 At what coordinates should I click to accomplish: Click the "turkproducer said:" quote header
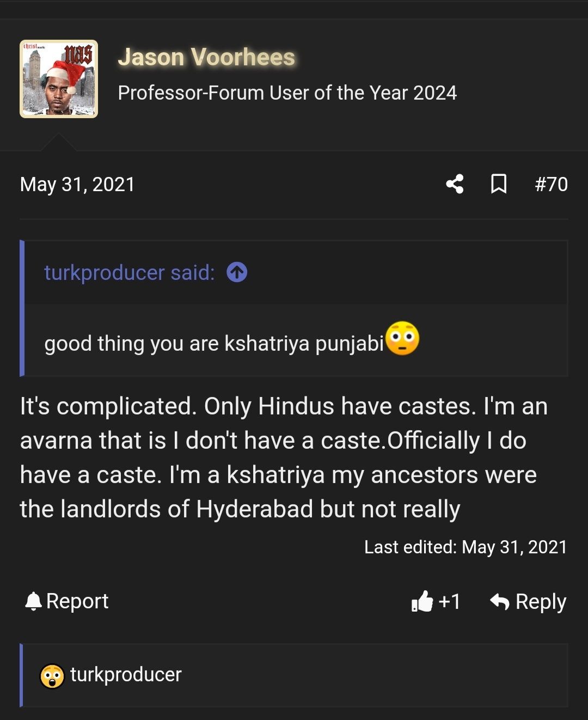[x=130, y=272]
